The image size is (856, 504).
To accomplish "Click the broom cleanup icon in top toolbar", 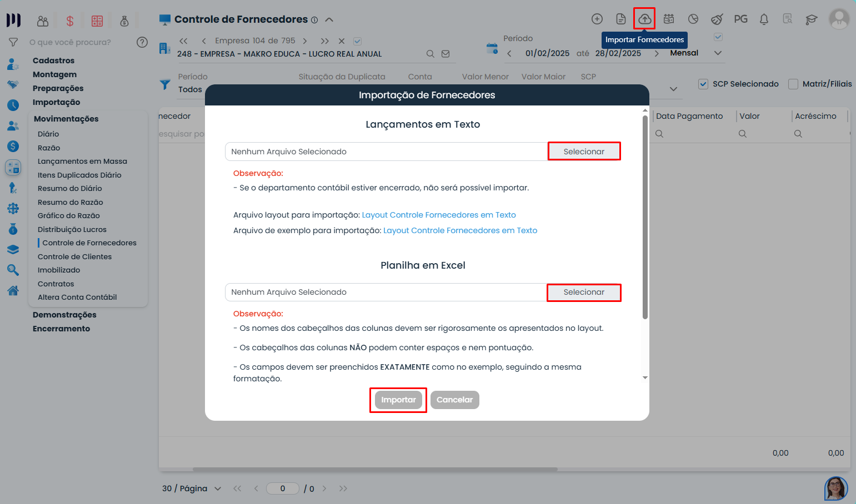I will 717,19.
